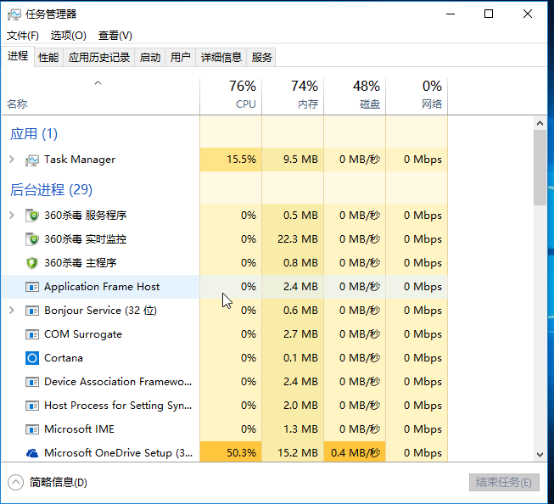554x504 pixels.
Task: Click the Application Frame Host icon
Action: [x=32, y=287]
